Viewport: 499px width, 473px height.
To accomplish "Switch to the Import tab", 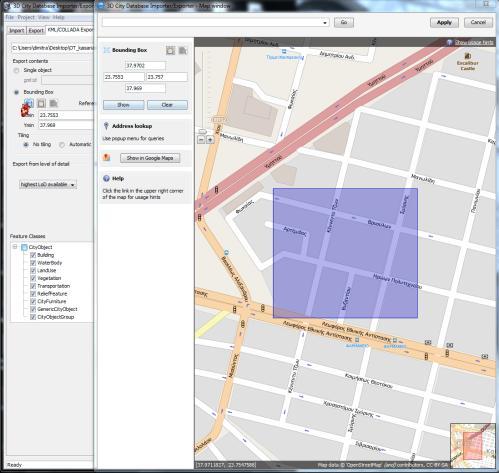I will [16, 31].
